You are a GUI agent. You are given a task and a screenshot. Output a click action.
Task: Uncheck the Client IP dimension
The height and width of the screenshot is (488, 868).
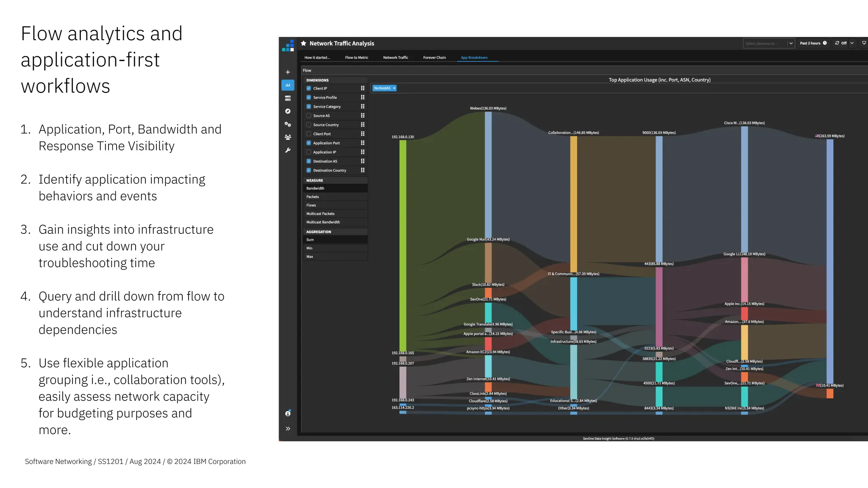click(309, 88)
